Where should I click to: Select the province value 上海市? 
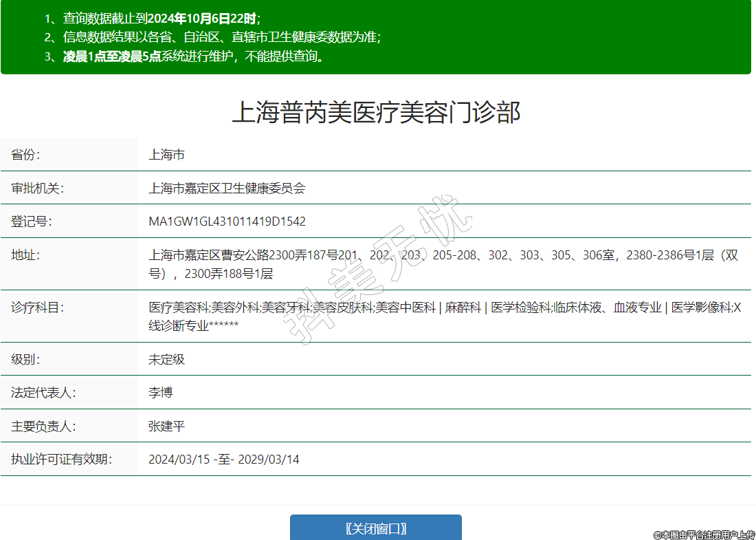(166, 155)
